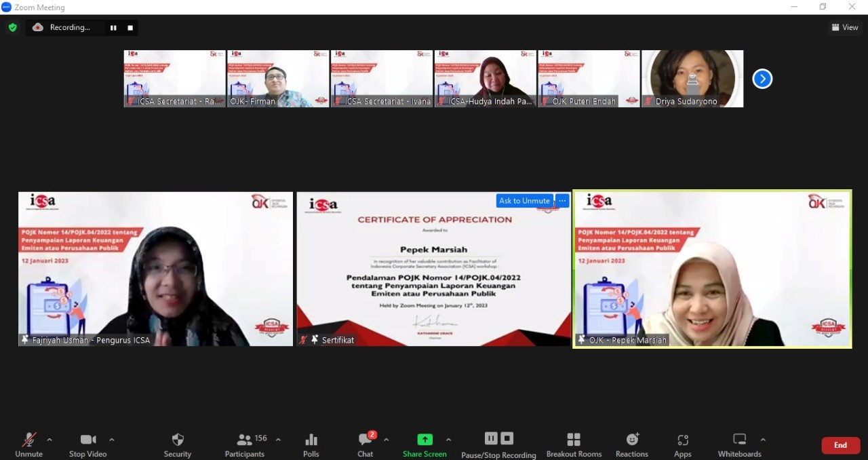
Task: Pause the recording from the top indicator
Action: (x=113, y=28)
